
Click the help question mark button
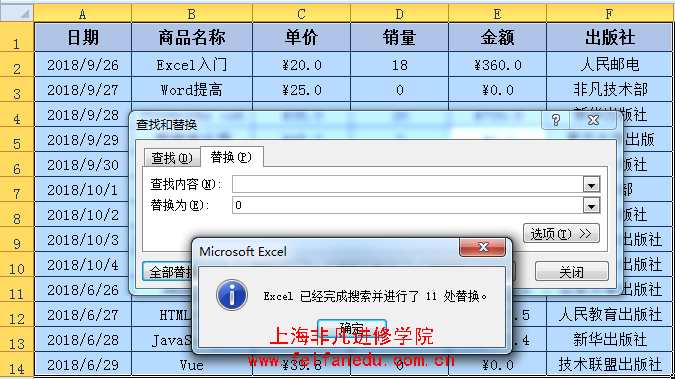coord(555,120)
